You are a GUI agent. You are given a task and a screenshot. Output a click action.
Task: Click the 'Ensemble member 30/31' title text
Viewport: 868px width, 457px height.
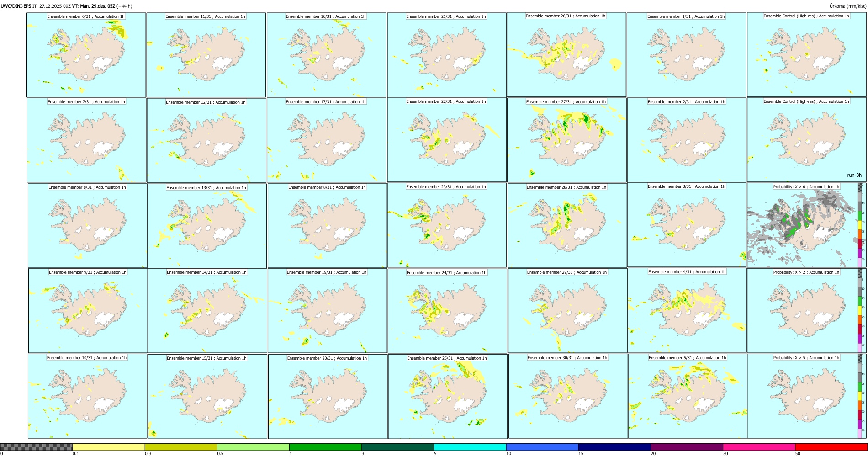pos(567,358)
